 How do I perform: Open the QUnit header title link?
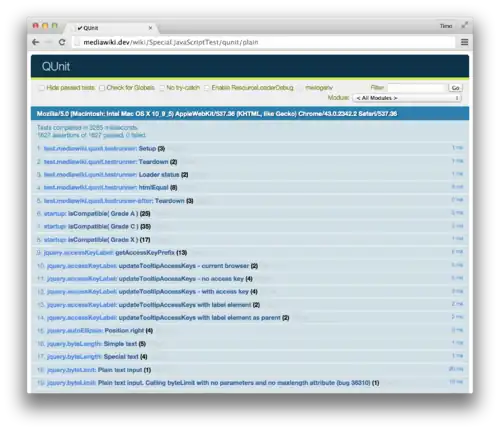tap(56, 66)
